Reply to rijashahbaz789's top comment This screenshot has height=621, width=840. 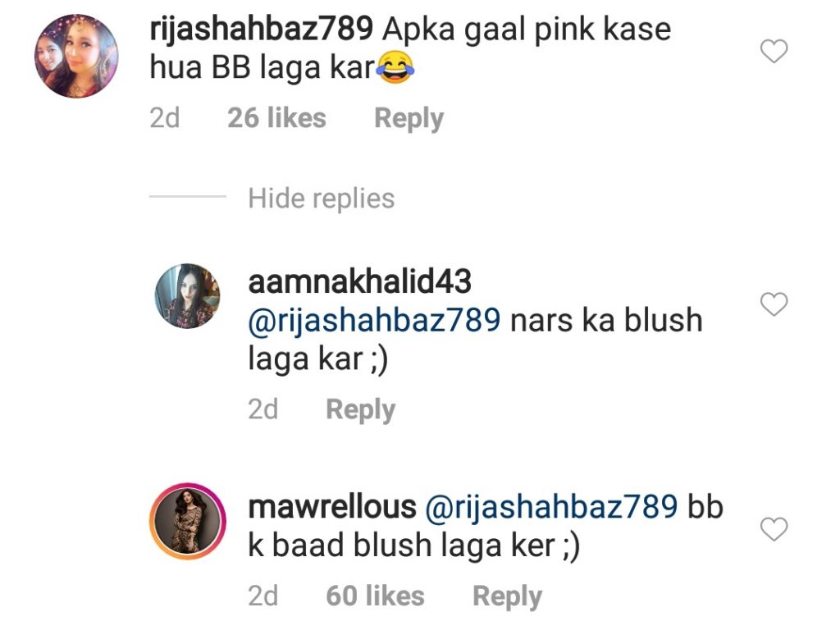(409, 118)
